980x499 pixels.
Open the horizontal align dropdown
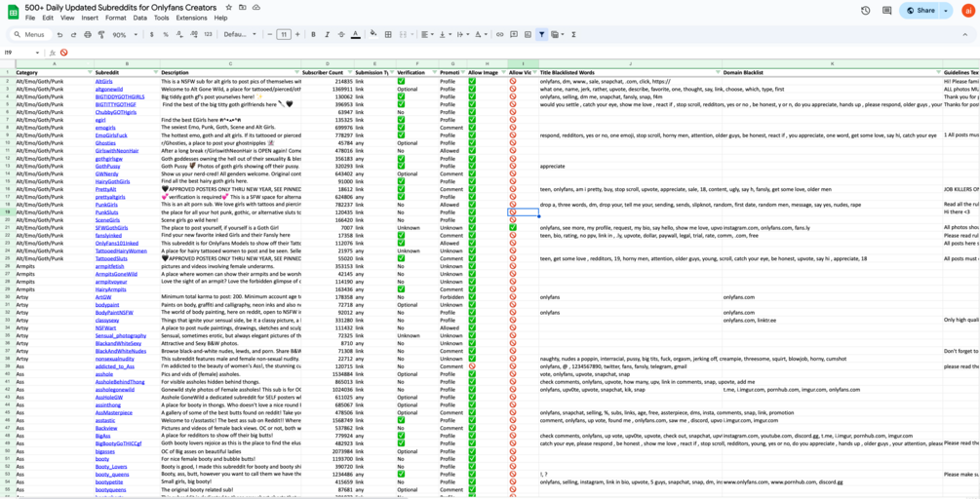tap(427, 34)
